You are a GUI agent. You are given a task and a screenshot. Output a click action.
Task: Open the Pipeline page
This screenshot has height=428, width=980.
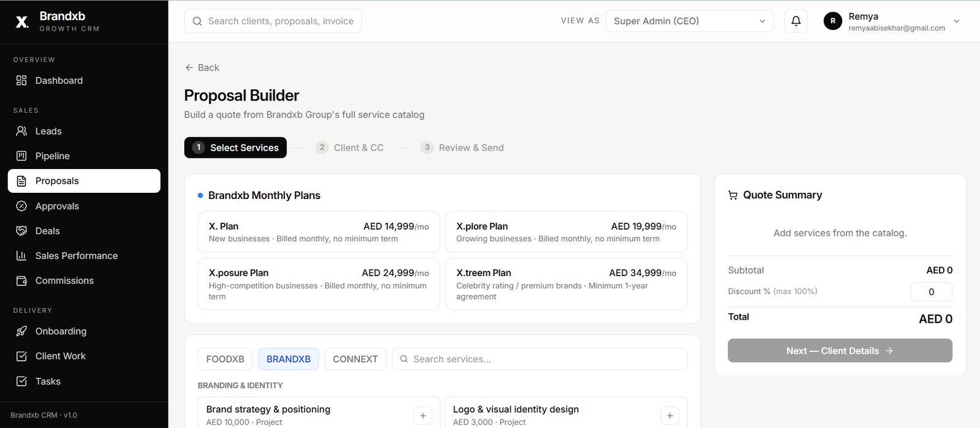click(84, 156)
